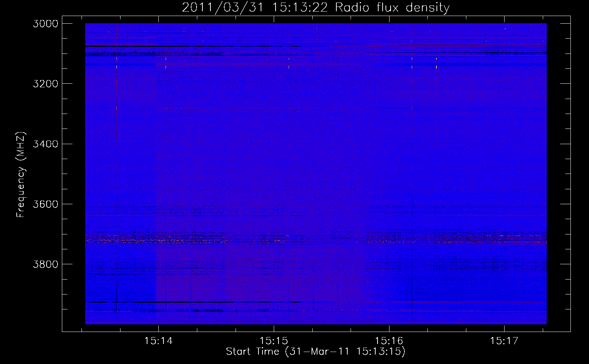589x364 pixels.
Task: Click the '3400' frequency axis label
Action: [x=46, y=144]
